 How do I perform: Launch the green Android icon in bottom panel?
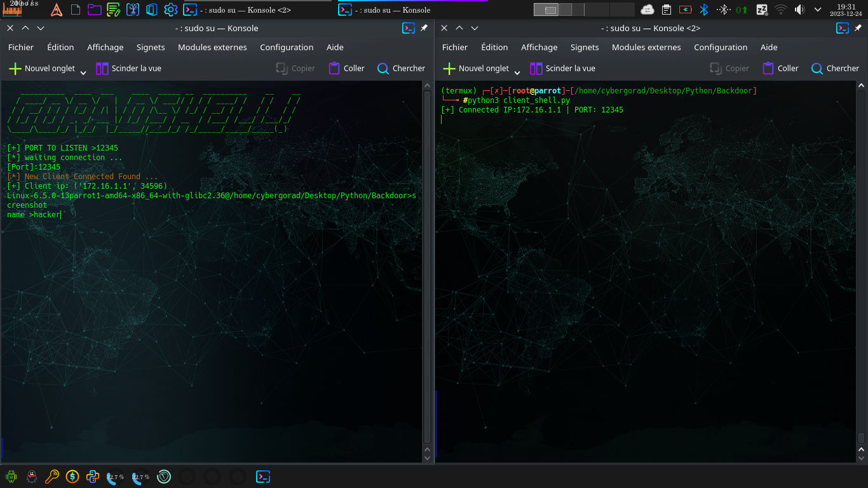[x=11, y=477]
